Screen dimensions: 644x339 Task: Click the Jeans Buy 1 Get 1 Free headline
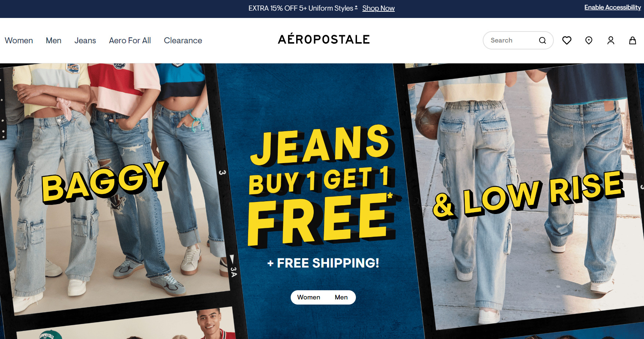pyautogui.click(x=322, y=185)
